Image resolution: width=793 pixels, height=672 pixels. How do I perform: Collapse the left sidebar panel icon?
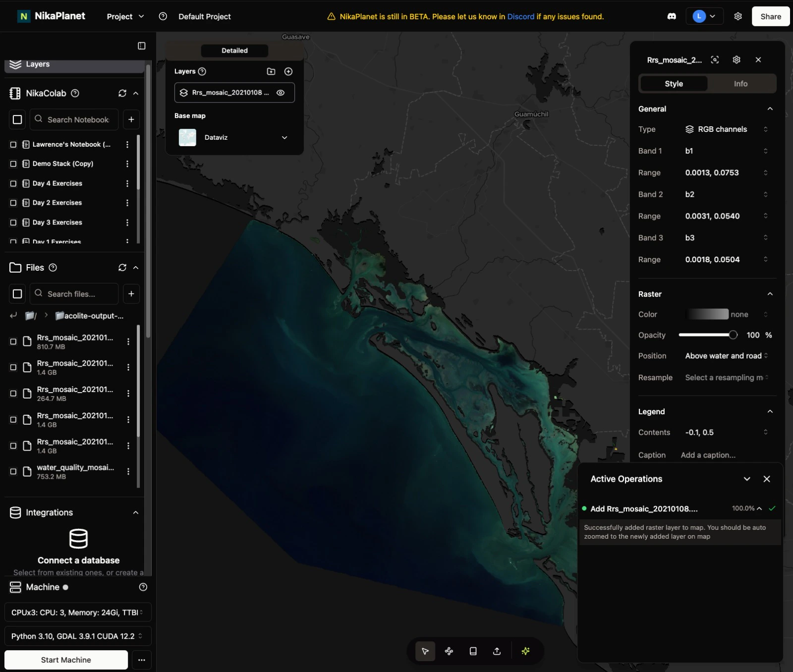click(x=142, y=46)
